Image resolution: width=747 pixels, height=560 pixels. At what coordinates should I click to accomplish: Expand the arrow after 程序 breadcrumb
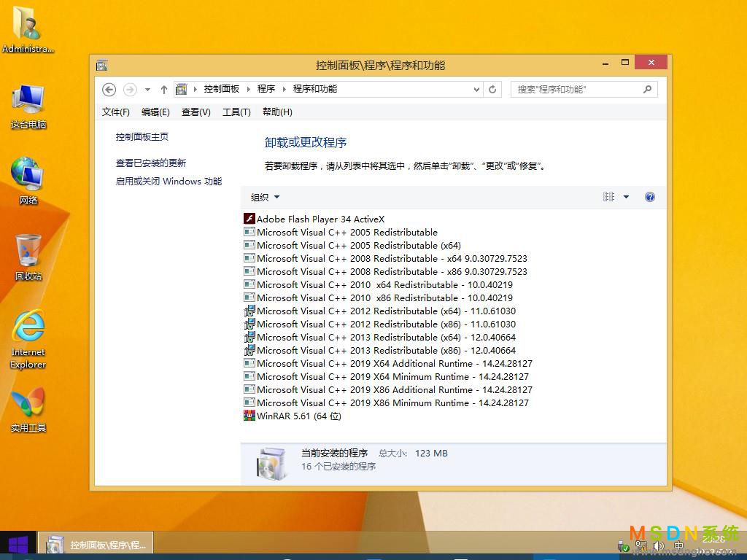coord(284,89)
